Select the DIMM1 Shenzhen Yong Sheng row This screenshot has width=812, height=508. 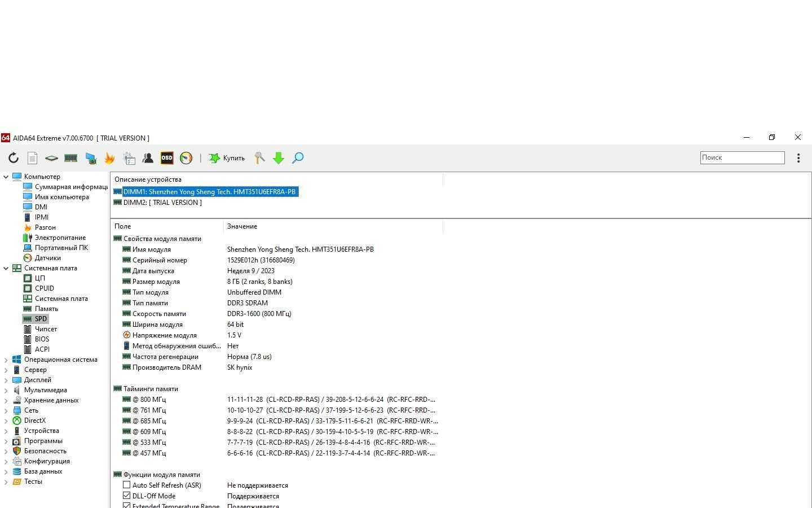pyautogui.click(x=206, y=192)
